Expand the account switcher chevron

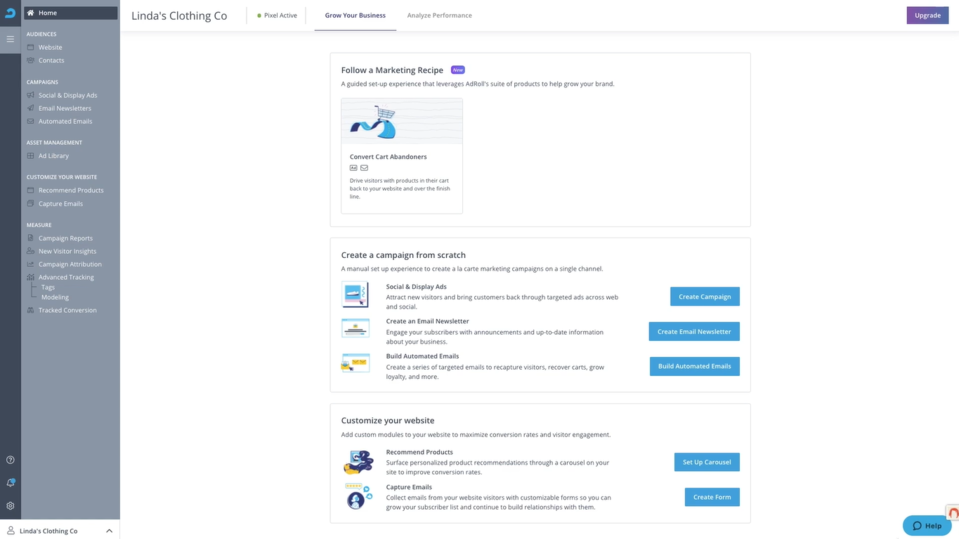109,531
